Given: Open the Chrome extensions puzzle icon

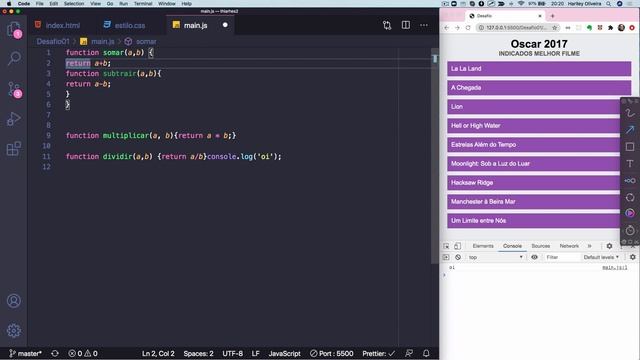Looking at the screenshot, I should (x=611, y=28).
